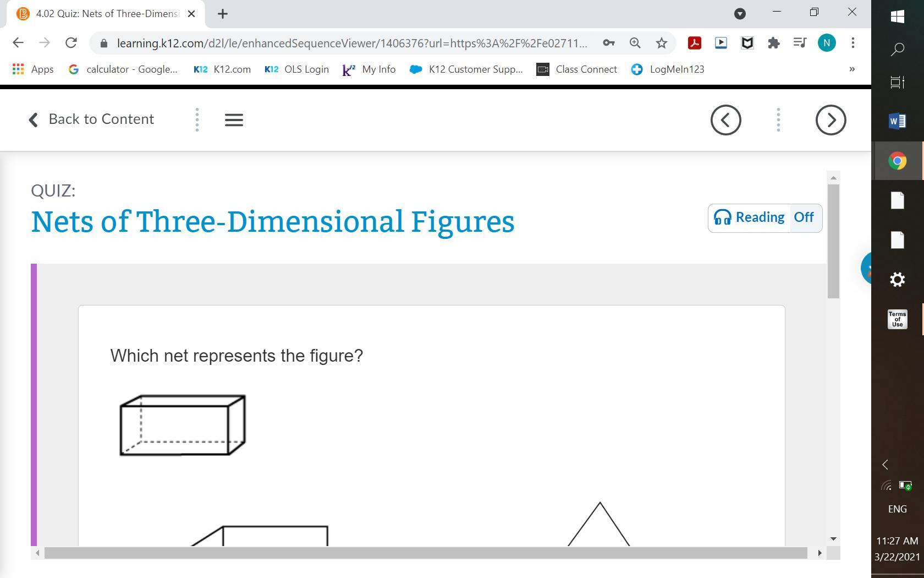Toggle the Reading Off switch
924x578 pixels.
804,217
